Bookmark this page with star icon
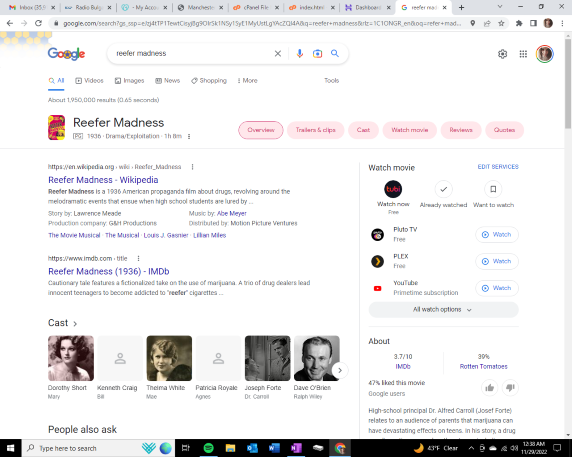This screenshot has height=457, width=572. (x=501, y=23)
